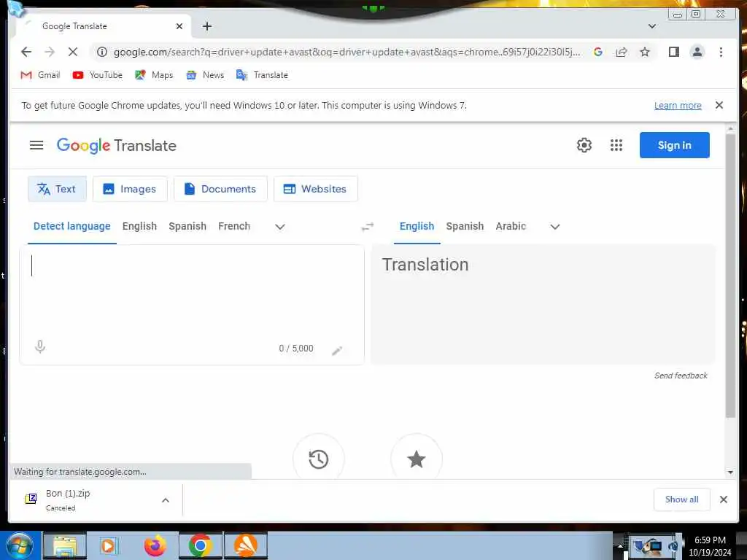Click the address bar URL

(x=347, y=52)
